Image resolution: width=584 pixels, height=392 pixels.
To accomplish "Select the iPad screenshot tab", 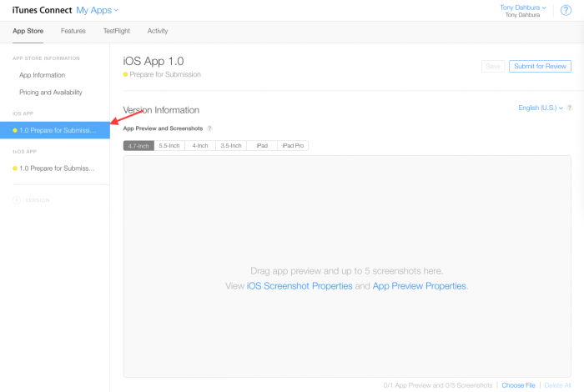I will pos(262,146).
